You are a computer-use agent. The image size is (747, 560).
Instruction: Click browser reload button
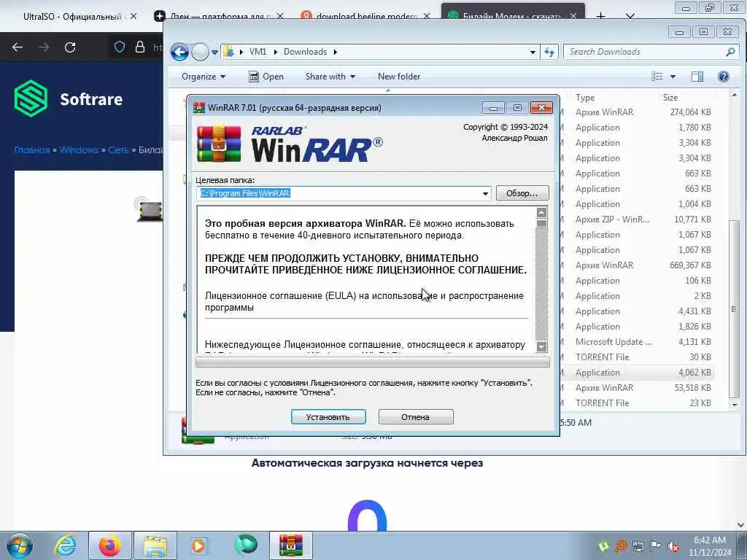(70, 47)
